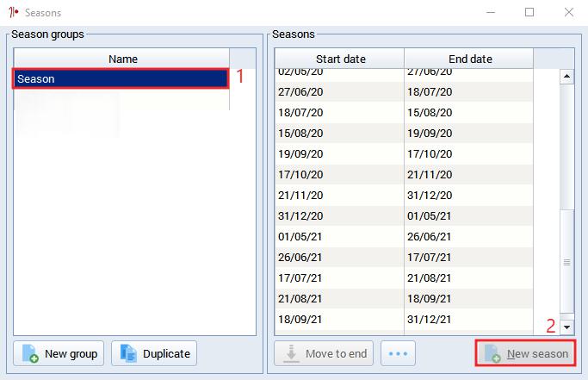Select end date 18/07/20 cell
Screen dimensions: 588x380
(468, 92)
